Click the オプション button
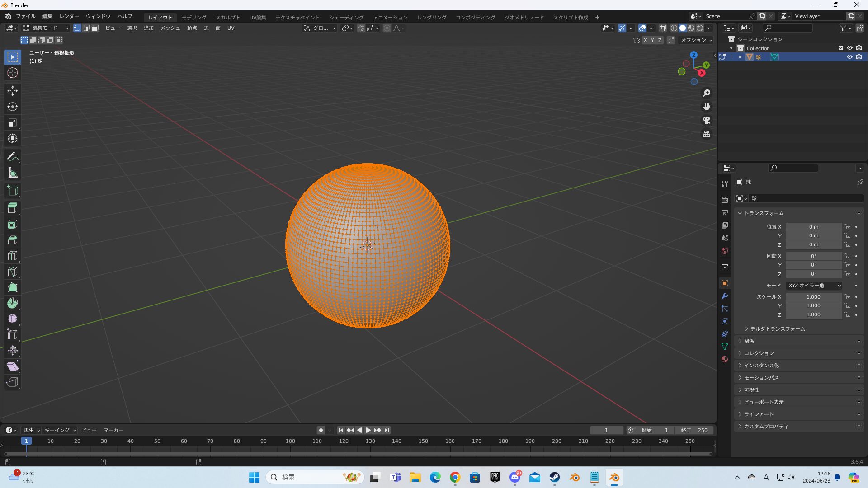 point(696,40)
